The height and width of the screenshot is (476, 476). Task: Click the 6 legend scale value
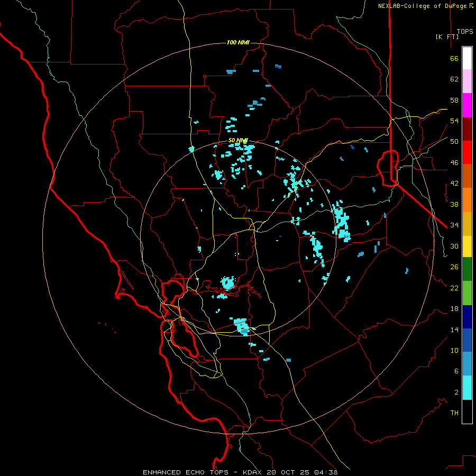[x=456, y=371]
